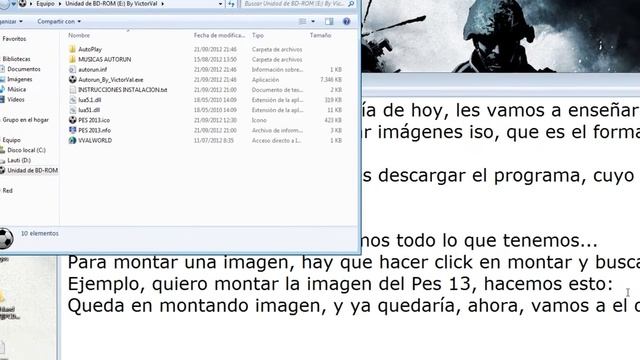Screen dimensions: 640x360
Task: Select Red in the navigation pane
Action: pos(7,191)
